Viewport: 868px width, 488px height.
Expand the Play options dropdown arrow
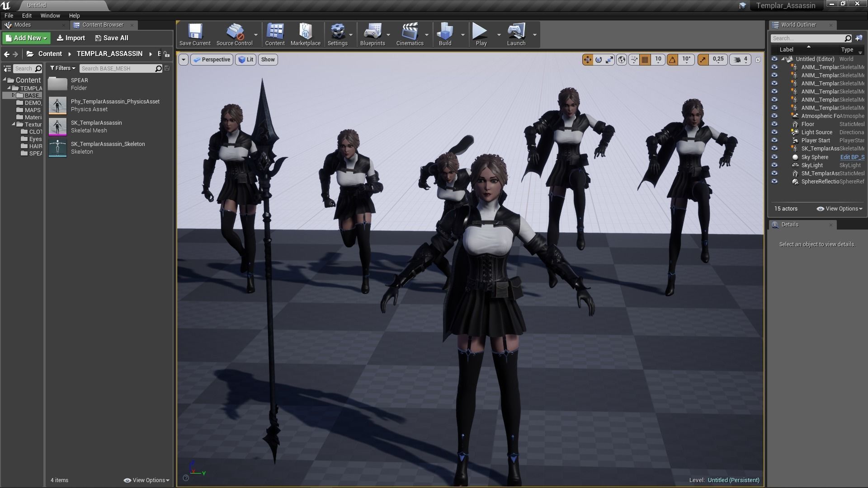499,35
